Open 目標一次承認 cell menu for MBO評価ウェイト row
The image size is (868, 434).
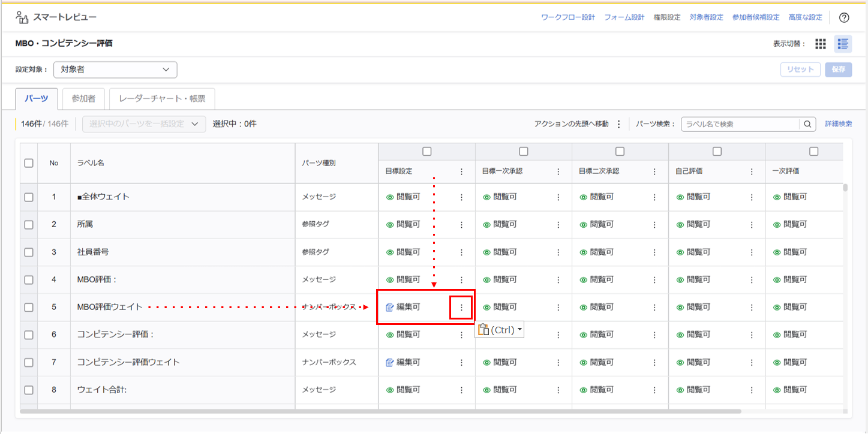point(558,308)
